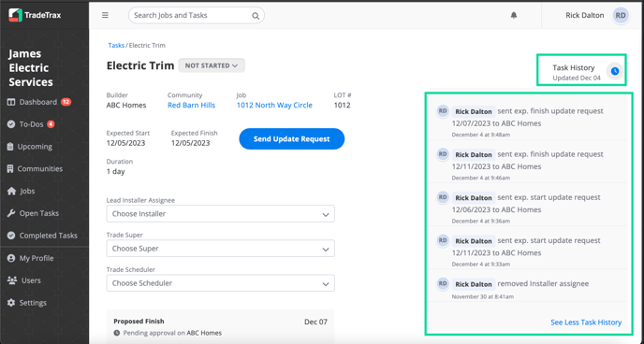The image size is (644, 344).
Task: Toggle the hamburger menu icon
Action: (x=105, y=15)
